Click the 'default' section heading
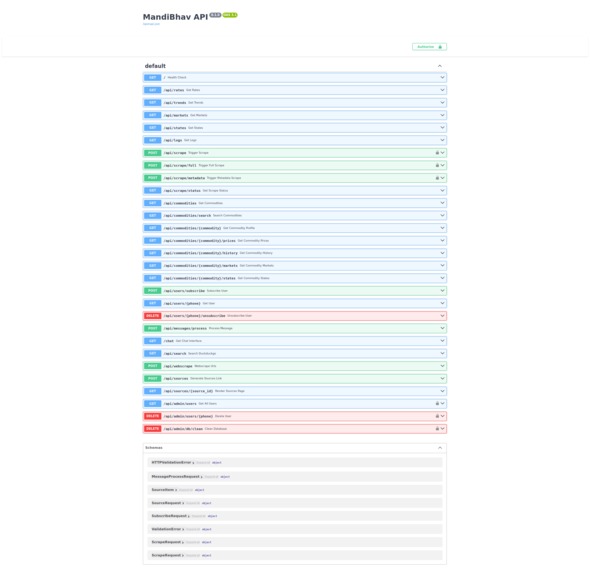 point(155,66)
